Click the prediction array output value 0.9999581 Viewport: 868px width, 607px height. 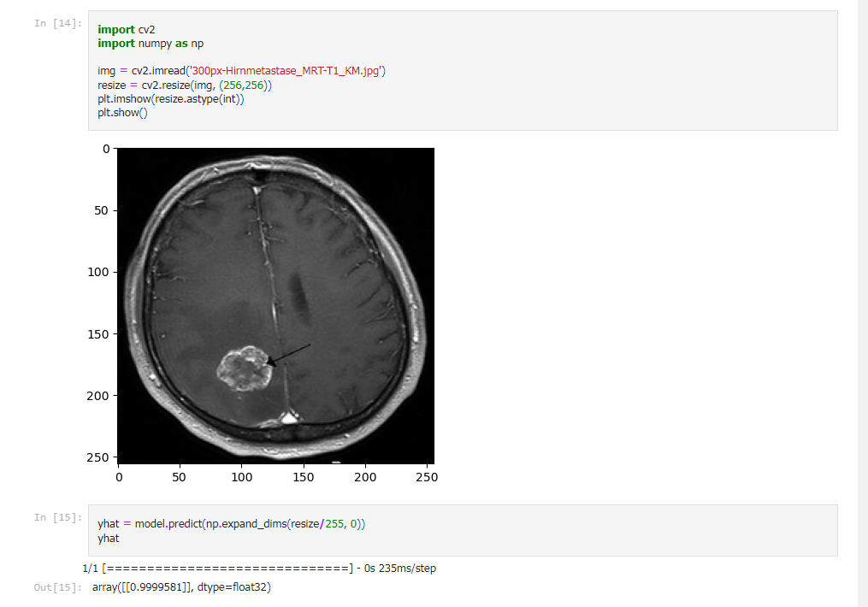pos(159,587)
